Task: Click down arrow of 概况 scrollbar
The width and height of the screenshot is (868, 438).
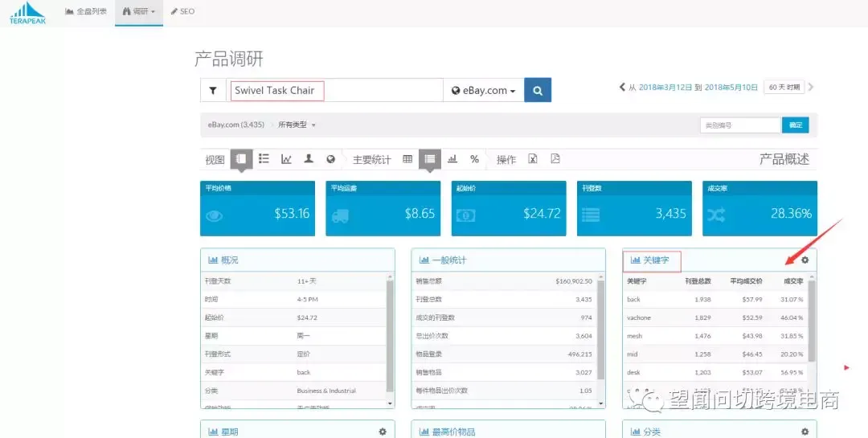Action: 390,403
